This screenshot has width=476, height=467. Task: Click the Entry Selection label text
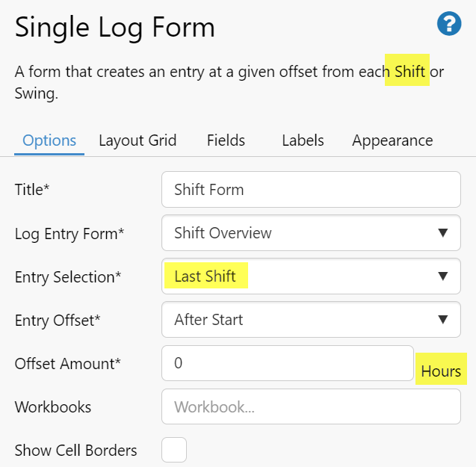point(68,277)
